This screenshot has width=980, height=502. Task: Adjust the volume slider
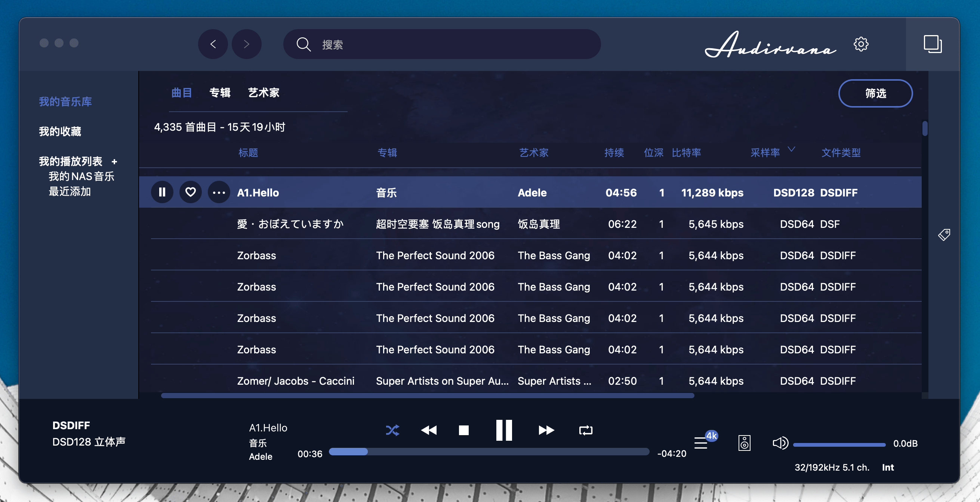coord(839,444)
